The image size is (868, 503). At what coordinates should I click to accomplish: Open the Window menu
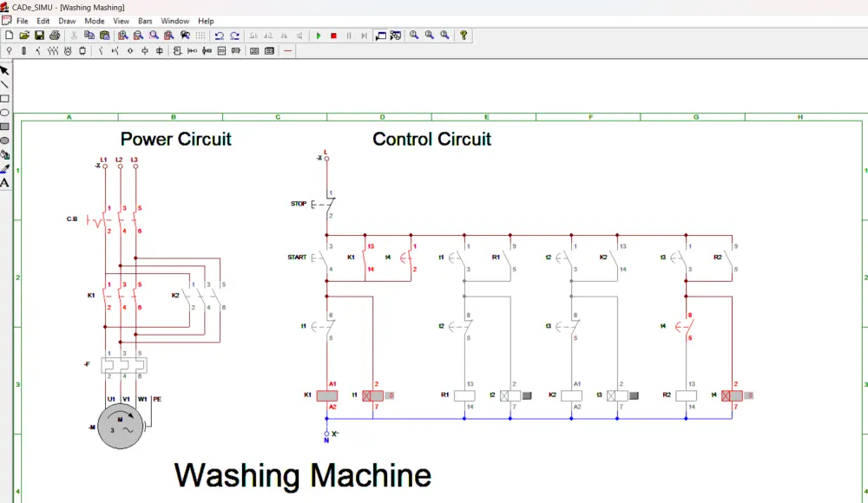pos(175,21)
